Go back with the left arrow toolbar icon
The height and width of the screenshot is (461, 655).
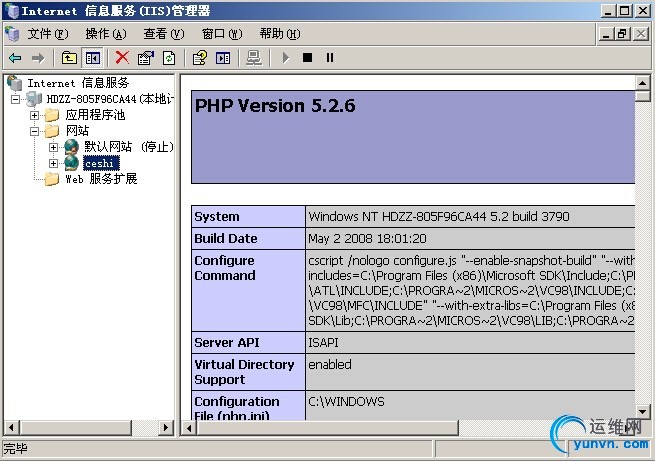tap(15, 58)
